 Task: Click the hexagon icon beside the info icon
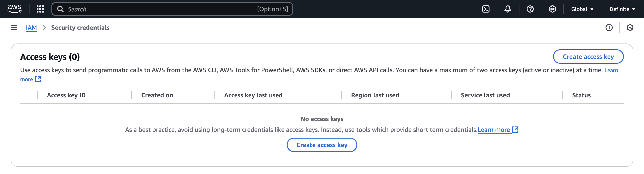click(x=630, y=28)
